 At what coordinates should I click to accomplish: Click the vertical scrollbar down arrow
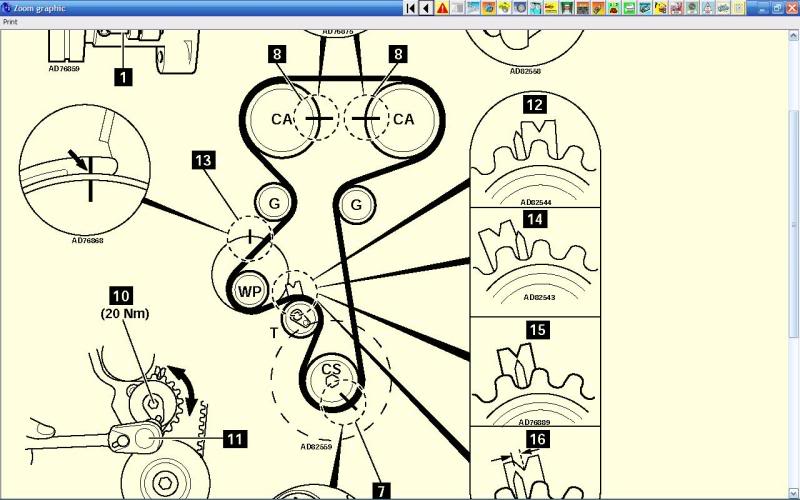(x=793, y=493)
